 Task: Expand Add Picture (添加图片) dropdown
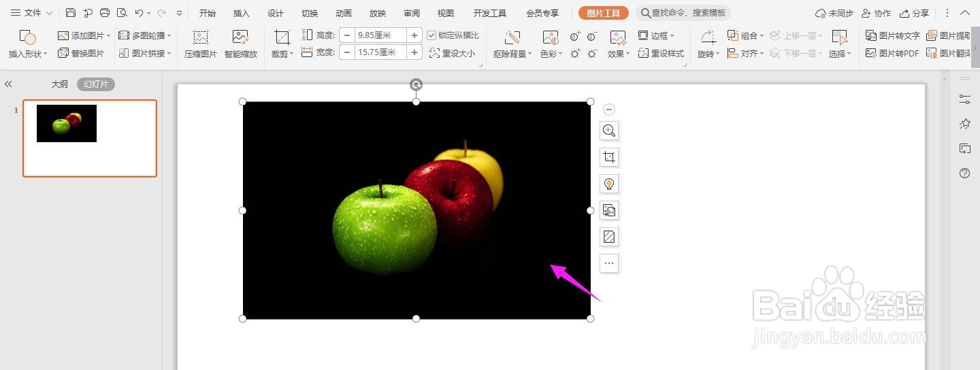coord(108,35)
